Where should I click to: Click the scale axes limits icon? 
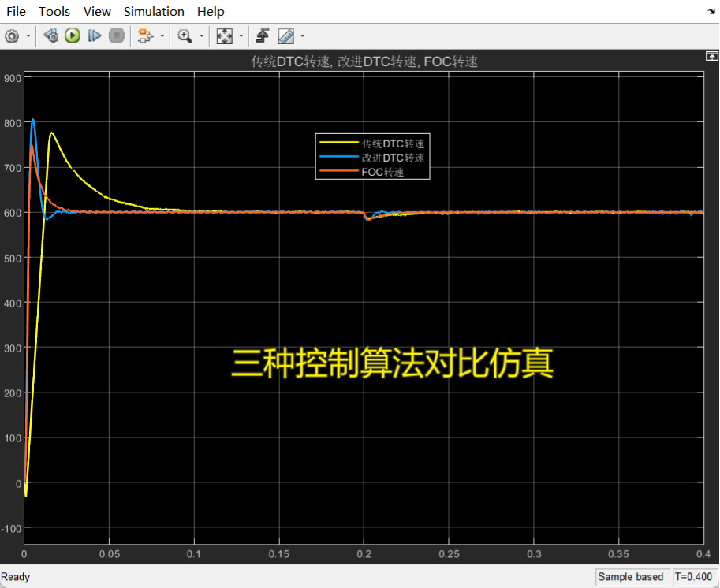224,35
